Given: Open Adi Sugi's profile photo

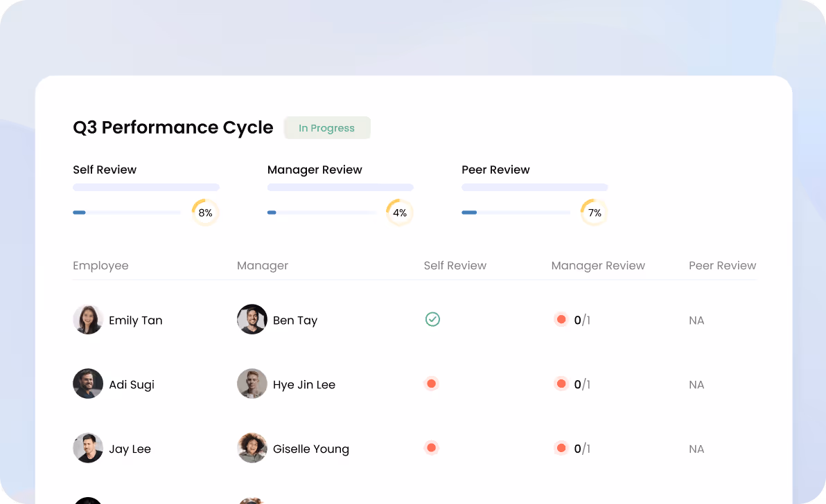Looking at the screenshot, I should [88, 384].
